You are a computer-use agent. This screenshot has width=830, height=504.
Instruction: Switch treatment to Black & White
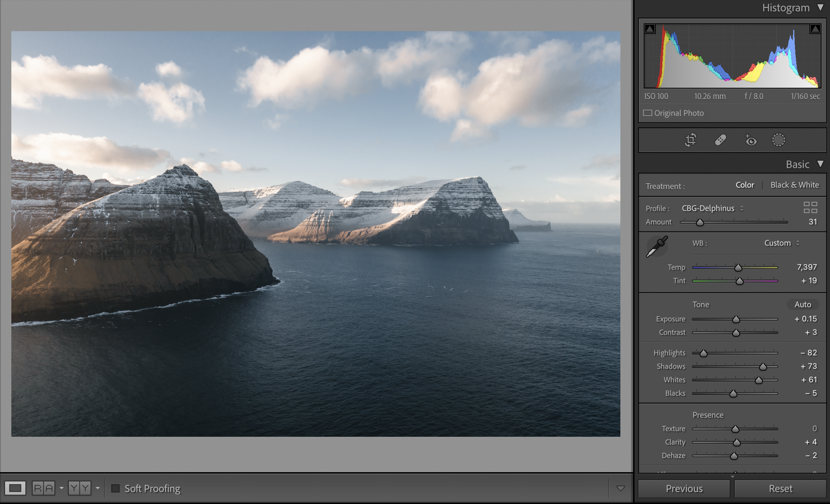coord(794,185)
